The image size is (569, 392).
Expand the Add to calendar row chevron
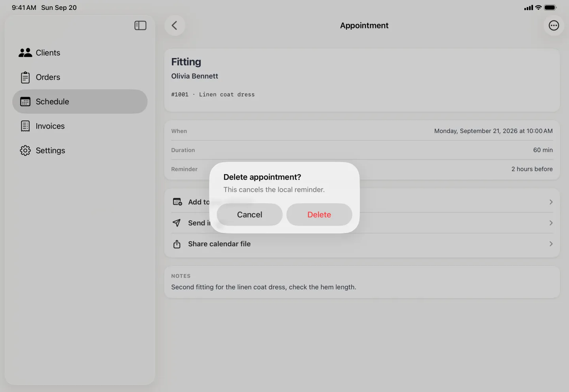tap(551, 202)
